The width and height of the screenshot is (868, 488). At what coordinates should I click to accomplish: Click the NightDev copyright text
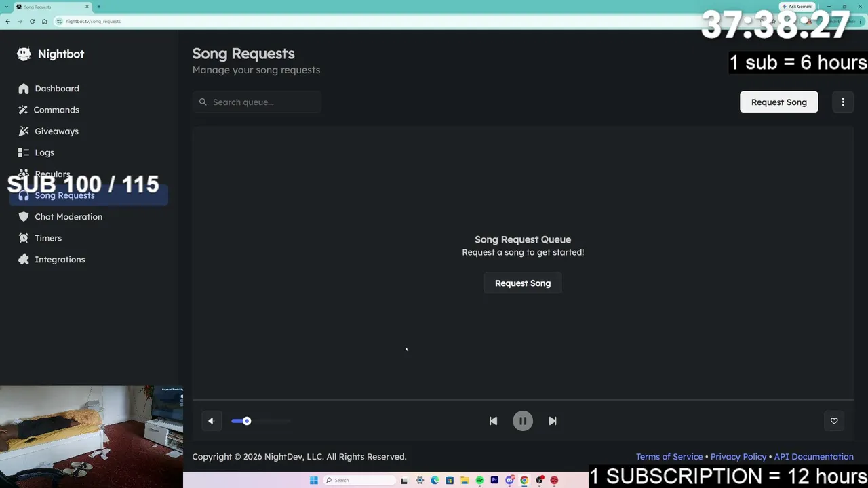pyautogui.click(x=299, y=457)
